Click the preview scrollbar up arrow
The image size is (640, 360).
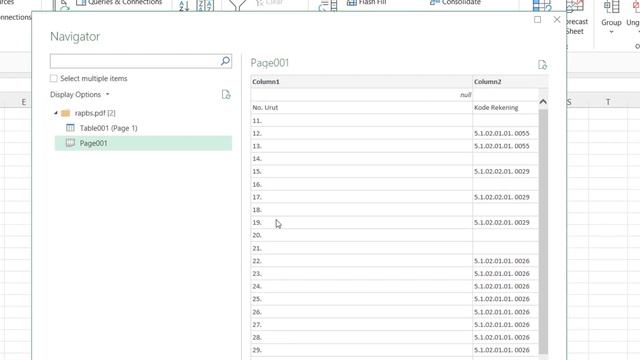[x=543, y=102]
